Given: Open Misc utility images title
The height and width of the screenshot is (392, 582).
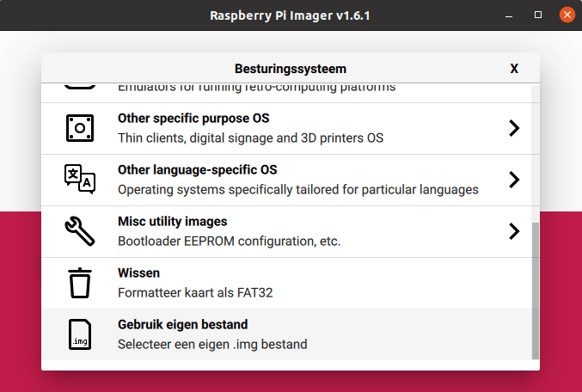Looking at the screenshot, I should tap(172, 222).
